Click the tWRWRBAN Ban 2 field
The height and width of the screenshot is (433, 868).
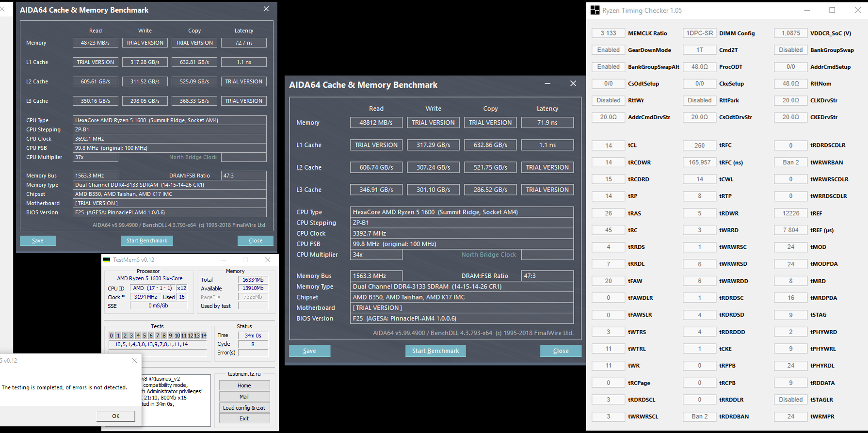click(790, 162)
